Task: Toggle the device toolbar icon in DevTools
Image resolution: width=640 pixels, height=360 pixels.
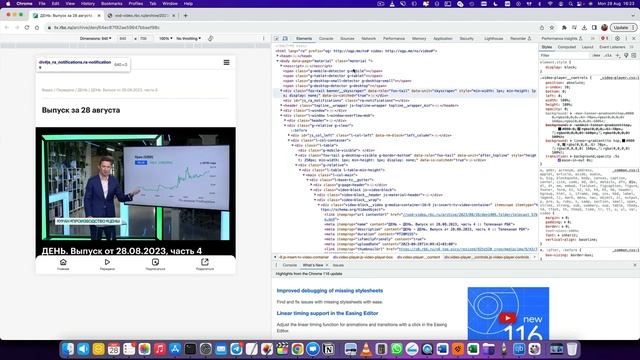Action: [x=285, y=38]
